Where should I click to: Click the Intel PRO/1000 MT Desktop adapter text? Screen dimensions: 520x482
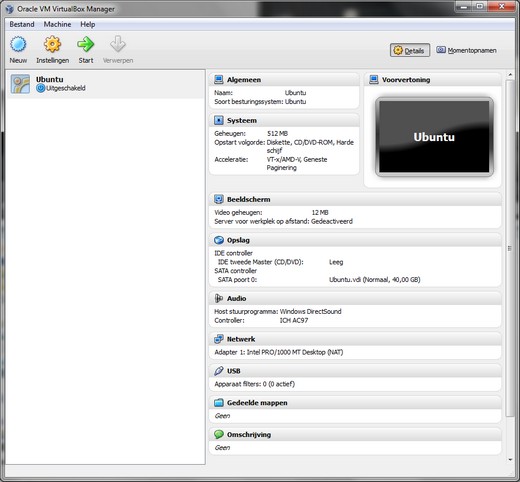pyautogui.click(x=295, y=352)
